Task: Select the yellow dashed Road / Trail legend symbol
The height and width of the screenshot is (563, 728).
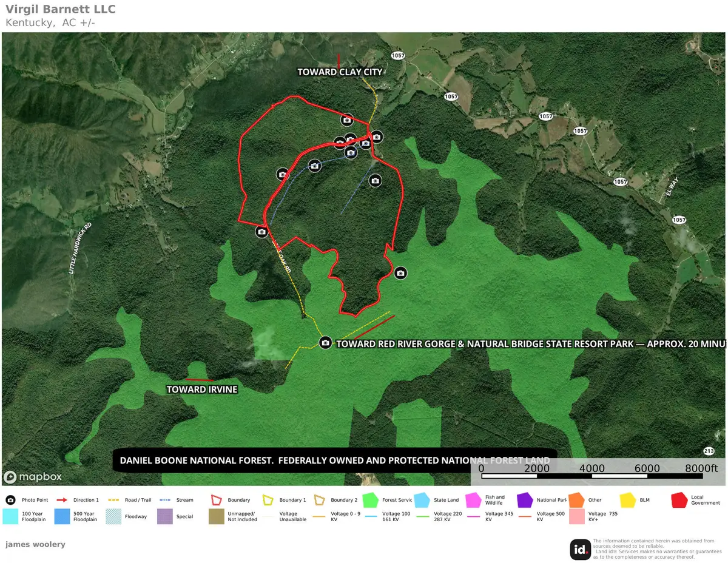Action: click(x=114, y=501)
